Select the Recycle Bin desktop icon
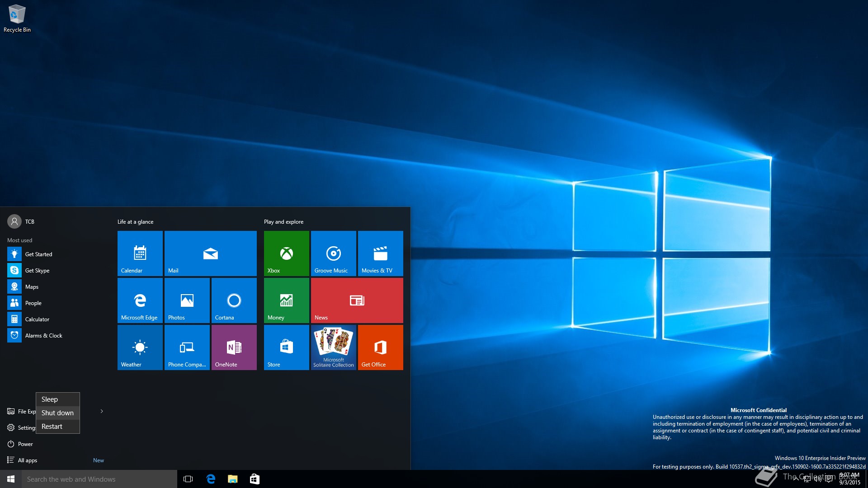 [x=17, y=19]
